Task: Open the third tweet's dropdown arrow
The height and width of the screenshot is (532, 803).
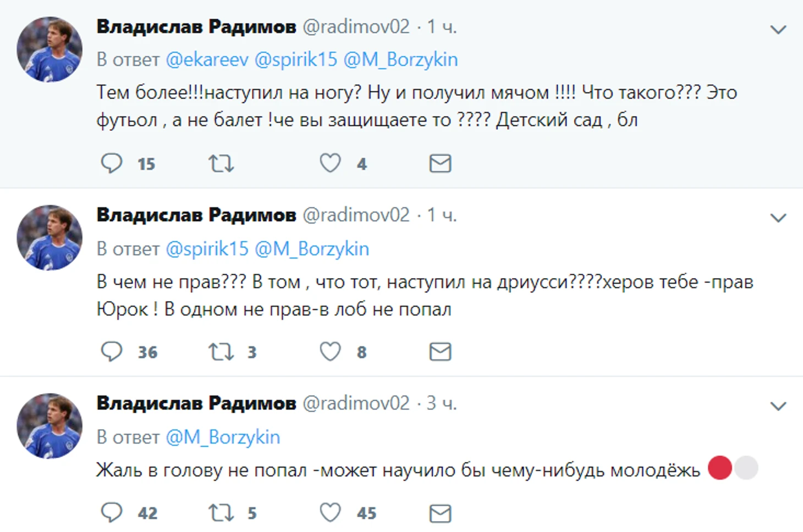Action: point(778,407)
